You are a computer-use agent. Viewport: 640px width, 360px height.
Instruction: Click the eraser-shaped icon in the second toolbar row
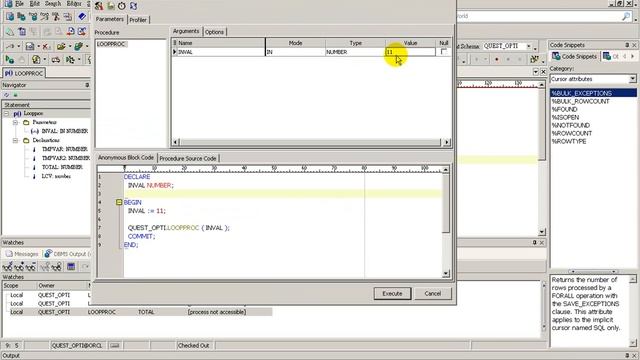10,32
